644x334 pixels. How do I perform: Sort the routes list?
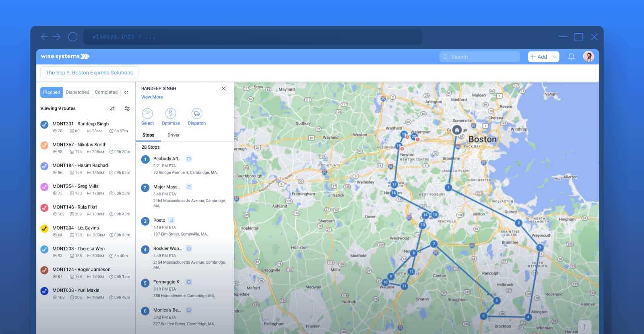(x=112, y=109)
